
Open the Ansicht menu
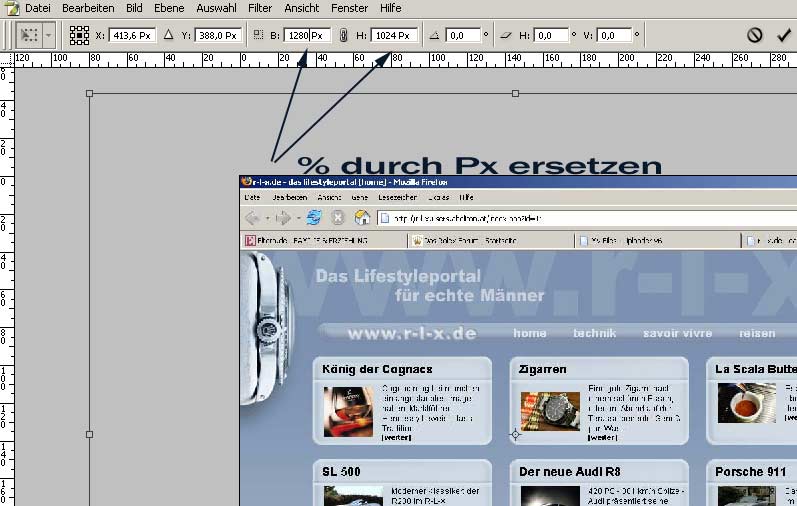click(301, 8)
